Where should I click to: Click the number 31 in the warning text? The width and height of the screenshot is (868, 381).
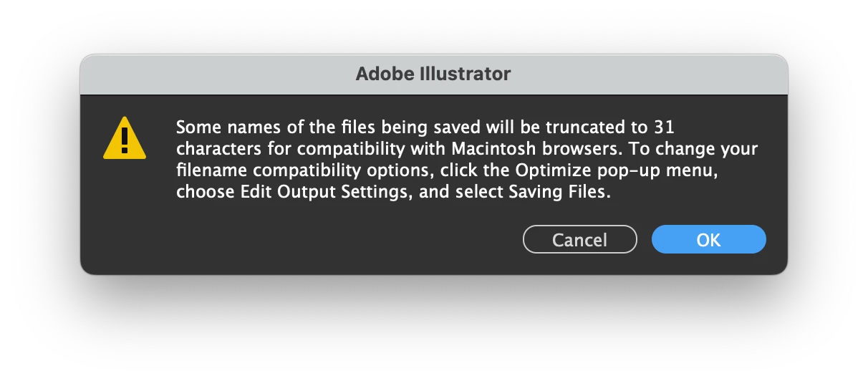tap(665, 128)
